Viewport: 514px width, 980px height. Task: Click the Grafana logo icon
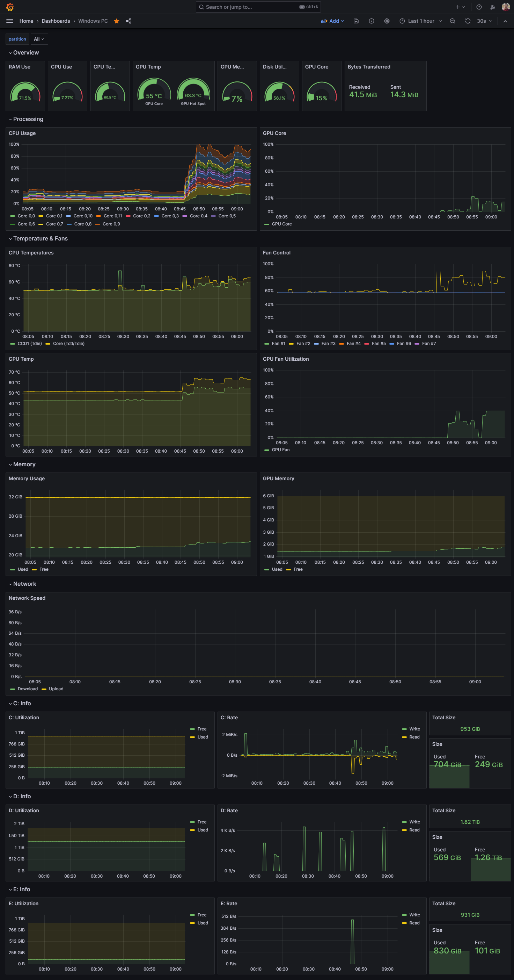[x=10, y=7]
